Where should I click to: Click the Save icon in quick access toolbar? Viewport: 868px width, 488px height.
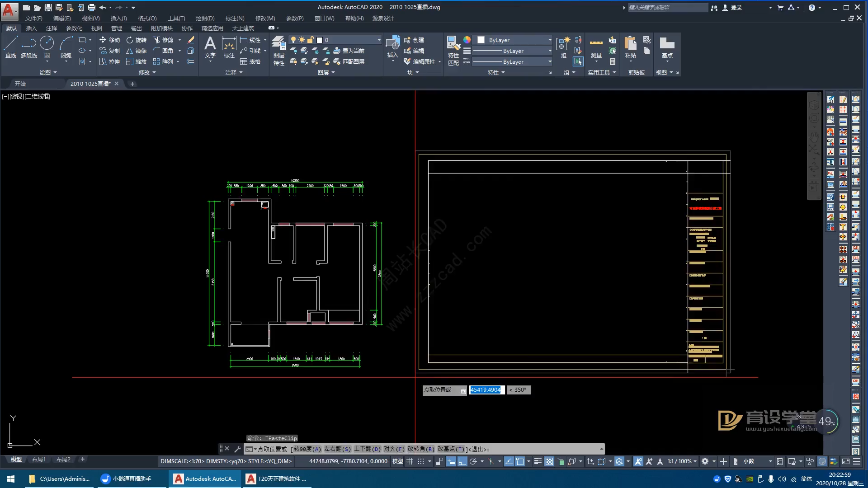[x=48, y=7]
